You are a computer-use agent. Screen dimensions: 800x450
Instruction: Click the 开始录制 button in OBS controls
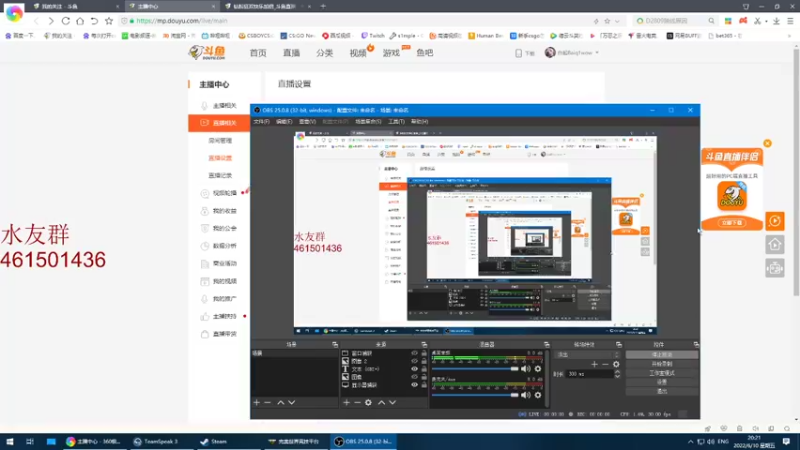(x=662, y=364)
